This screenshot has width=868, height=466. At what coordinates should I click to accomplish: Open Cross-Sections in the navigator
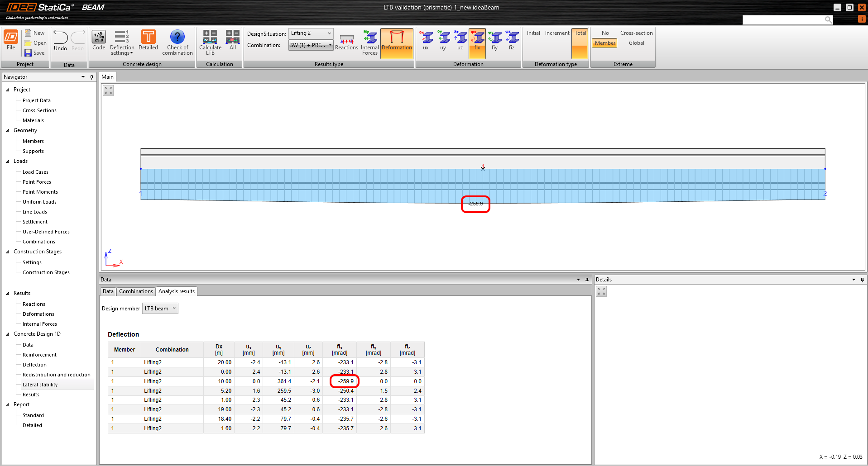tap(39, 110)
